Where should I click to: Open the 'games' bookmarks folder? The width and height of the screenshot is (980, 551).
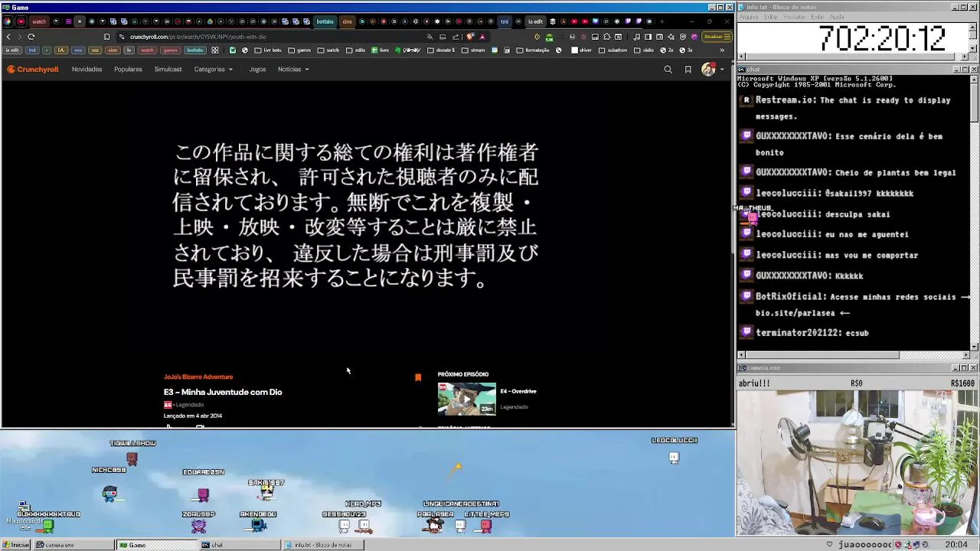pyautogui.click(x=299, y=51)
